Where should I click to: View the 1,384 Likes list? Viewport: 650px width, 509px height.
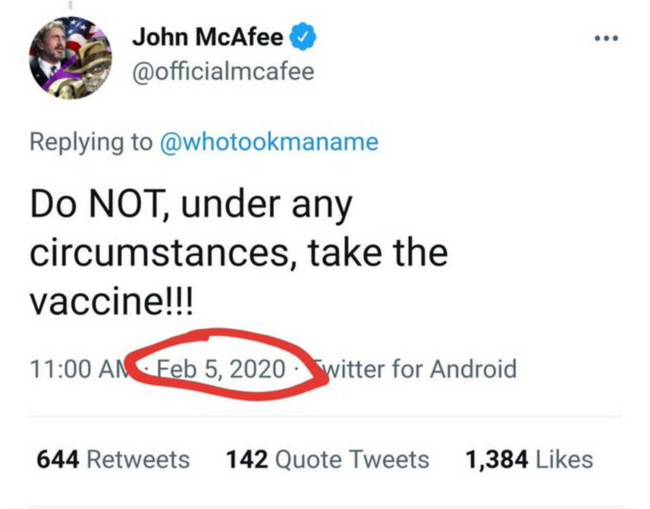pos(529,459)
